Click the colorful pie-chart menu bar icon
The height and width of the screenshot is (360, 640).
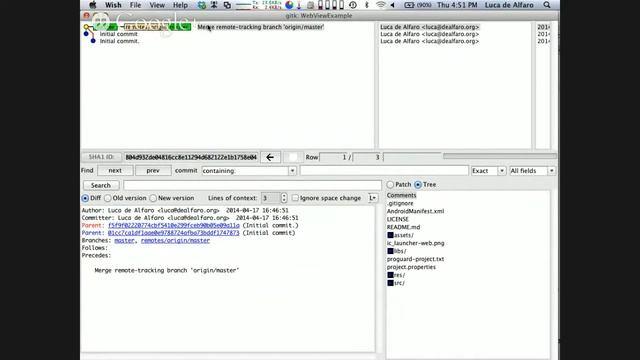tap(289, 5)
